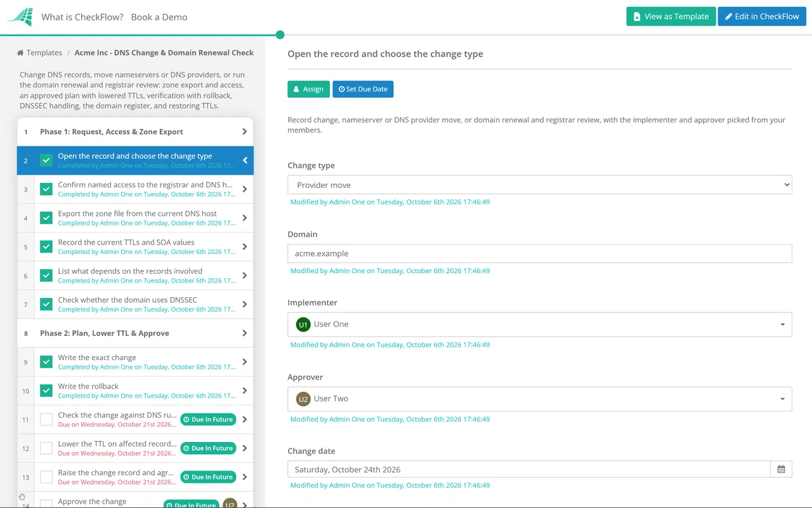Toggle checkbox for Write the rollback
Screen dimensions: 812x508
46,391
